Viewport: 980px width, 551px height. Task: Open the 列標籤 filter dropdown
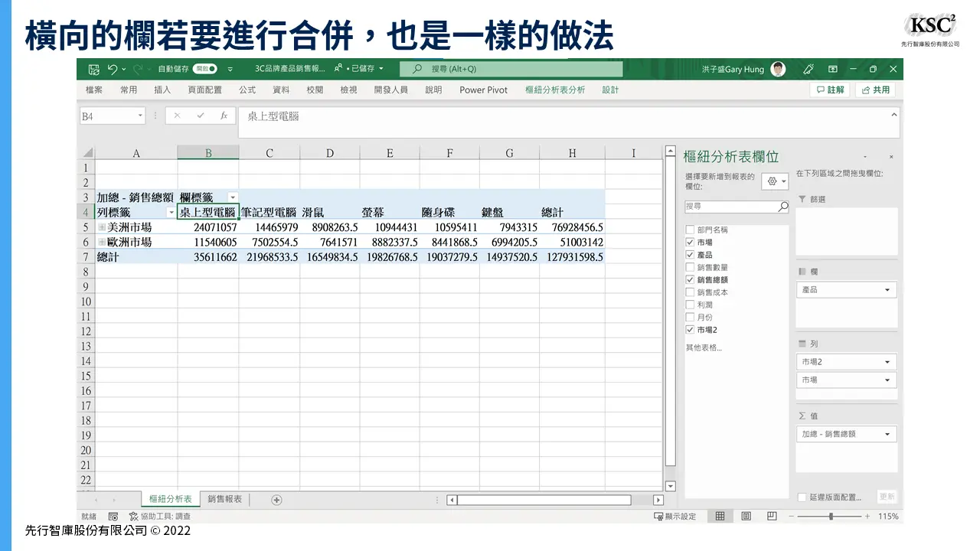coord(171,212)
